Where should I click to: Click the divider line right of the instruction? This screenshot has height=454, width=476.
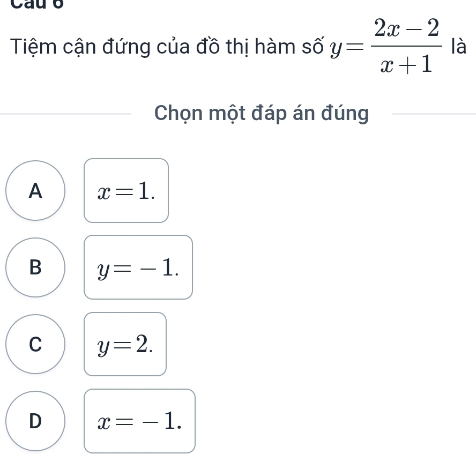[433, 114]
